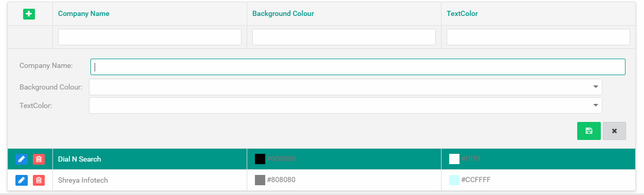Click the 'Background Colour:' form label
The width and height of the screenshot is (644, 195).
pyautogui.click(x=51, y=87)
